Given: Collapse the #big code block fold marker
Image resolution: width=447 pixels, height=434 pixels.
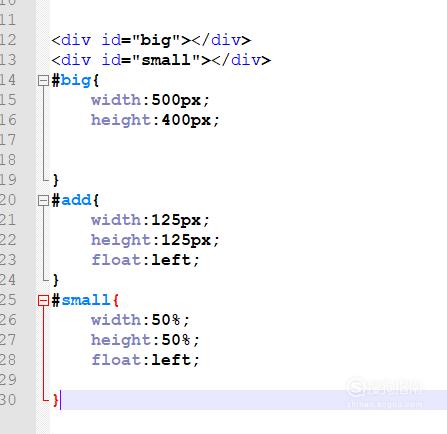Looking at the screenshot, I should [x=43, y=80].
